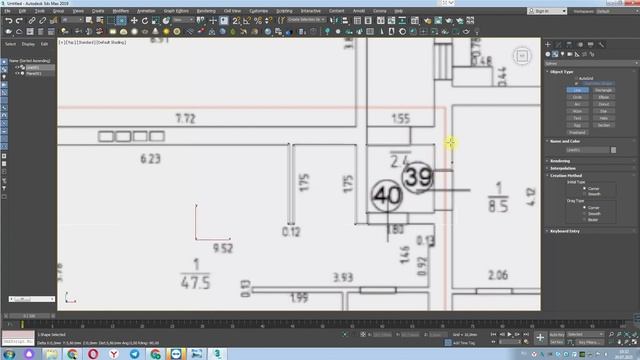Select the Geometry category icon
The width and height of the screenshot is (640, 360).
point(548,54)
